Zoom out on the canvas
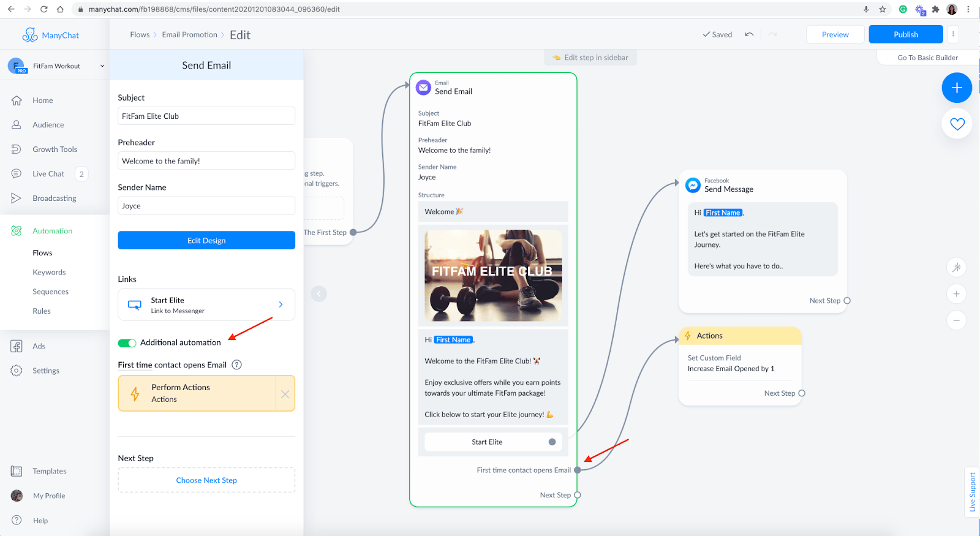980x536 pixels. (x=956, y=320)
